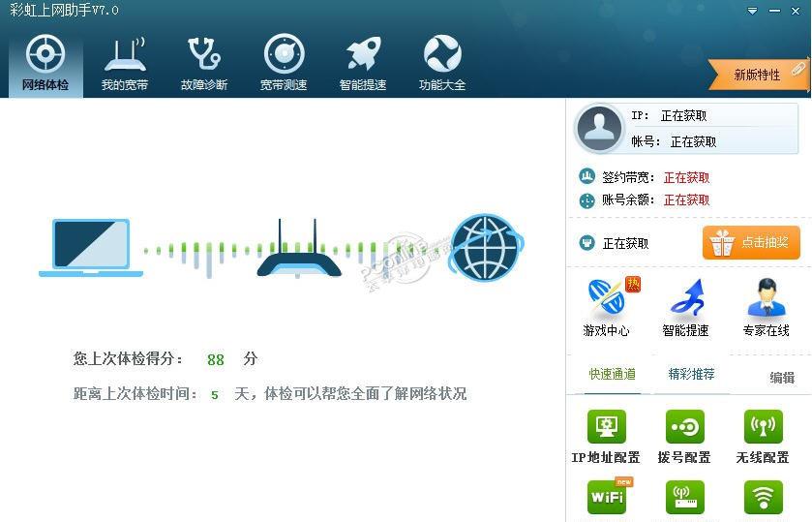Open the 游戏中心 game center icon
The image size is (812, 522).
(607, 307)
